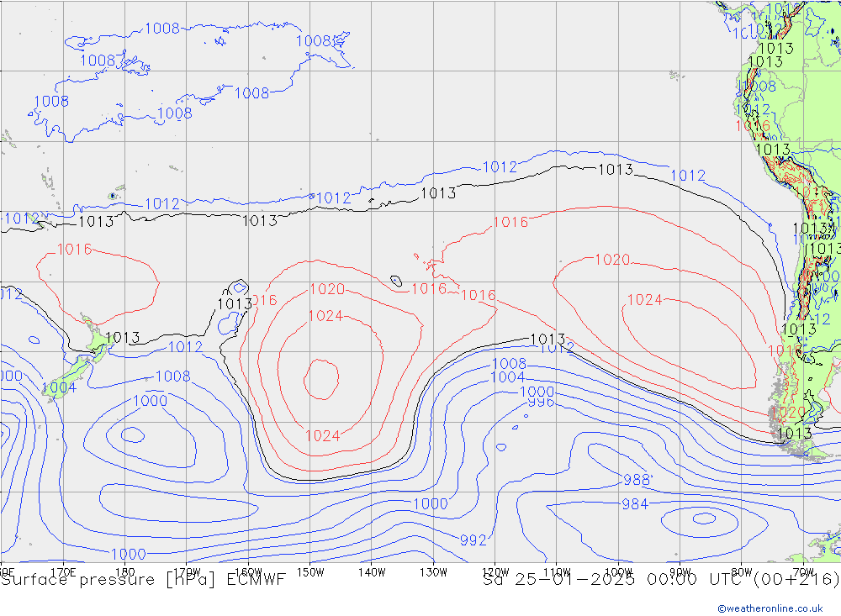Screen dimensions: 841x616
Task: Select the 80W longitude label
Action: (742, 572)
